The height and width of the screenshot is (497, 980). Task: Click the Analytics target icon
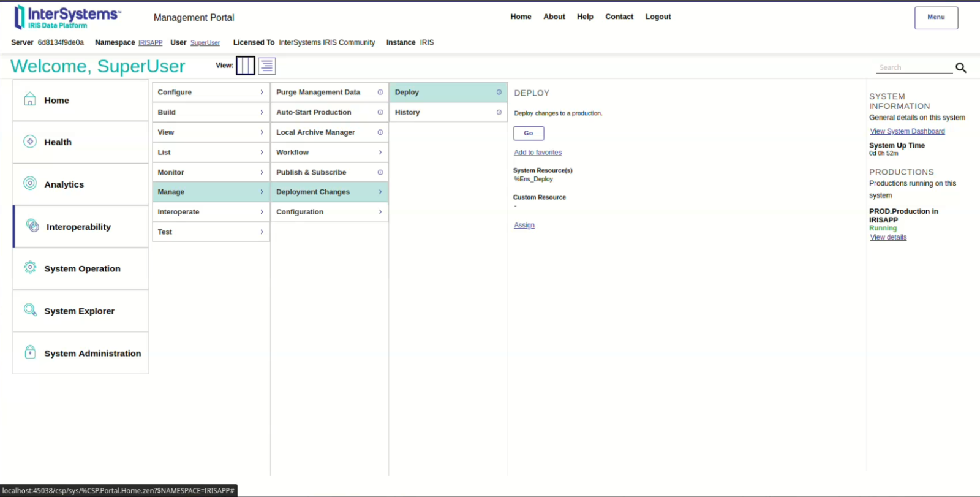tap(30, 183)
